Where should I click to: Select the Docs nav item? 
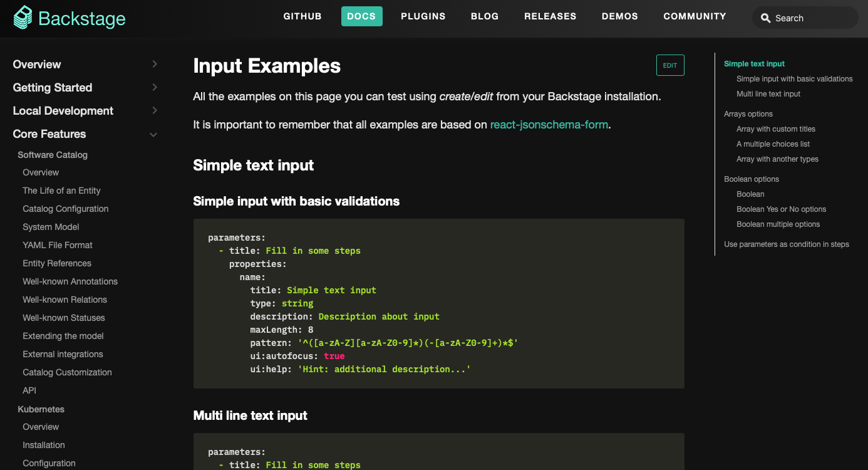tap(361, 16)
